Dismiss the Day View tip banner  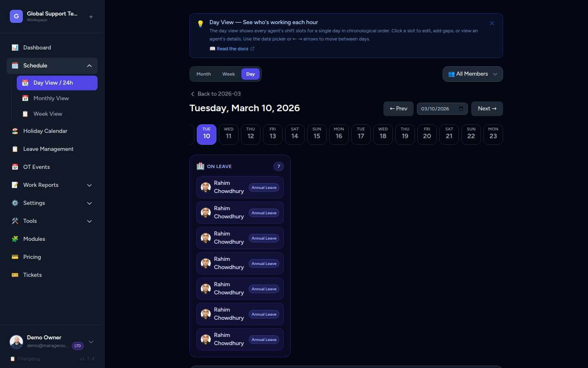pos(492,23)
